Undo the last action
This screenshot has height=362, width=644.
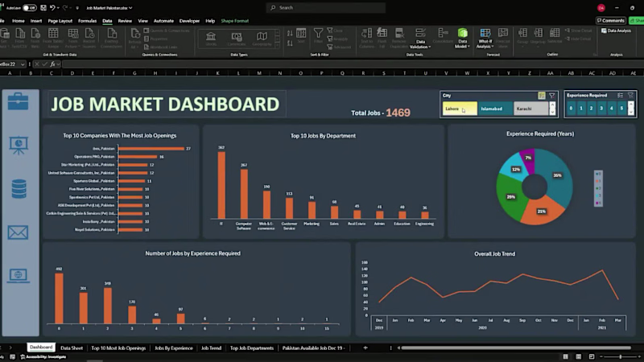pyautogui.click(x=52, y=8)
